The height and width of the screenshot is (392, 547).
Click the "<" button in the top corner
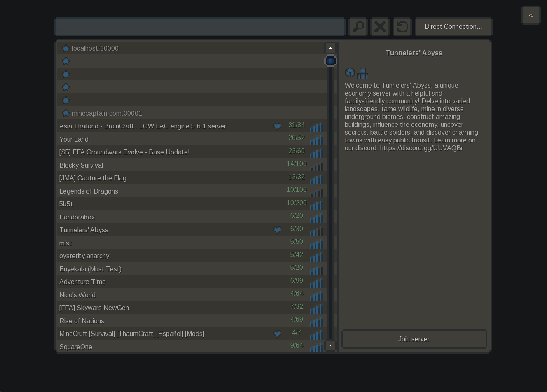tap(531, 16)
